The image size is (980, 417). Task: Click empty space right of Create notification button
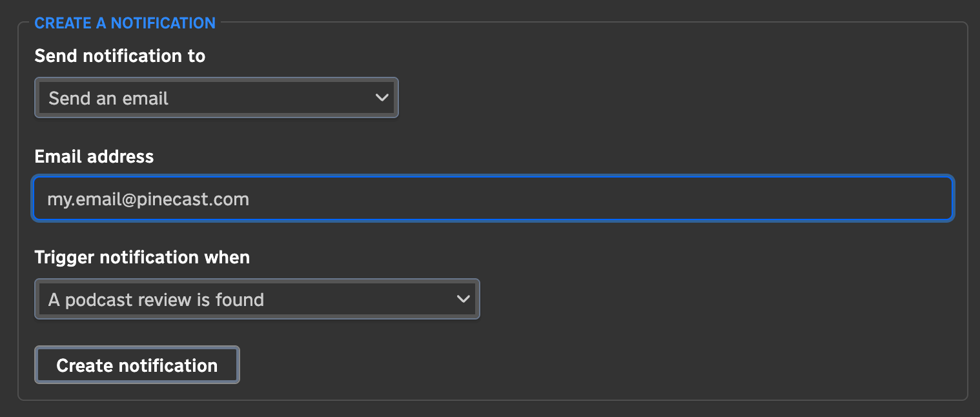tap(516, 365)
